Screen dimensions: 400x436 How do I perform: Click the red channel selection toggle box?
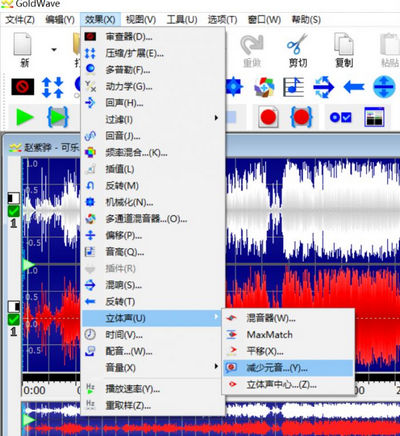click(14, 306)
